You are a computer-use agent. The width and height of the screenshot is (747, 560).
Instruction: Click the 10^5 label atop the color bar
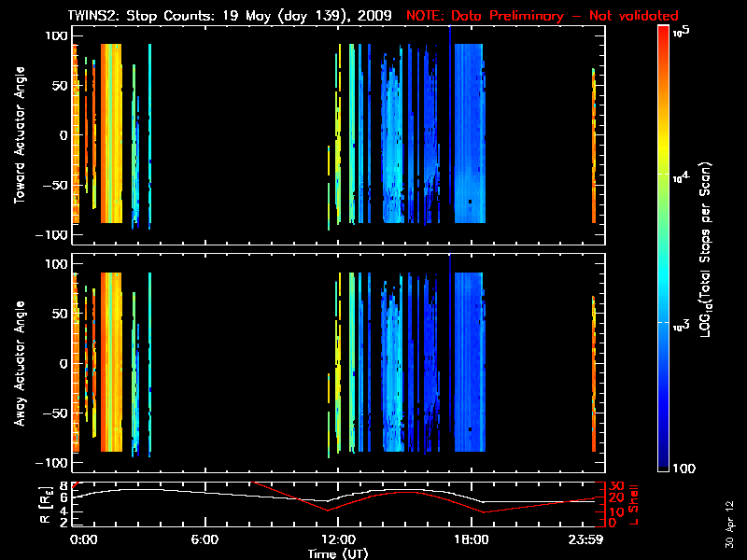(682, 31)
